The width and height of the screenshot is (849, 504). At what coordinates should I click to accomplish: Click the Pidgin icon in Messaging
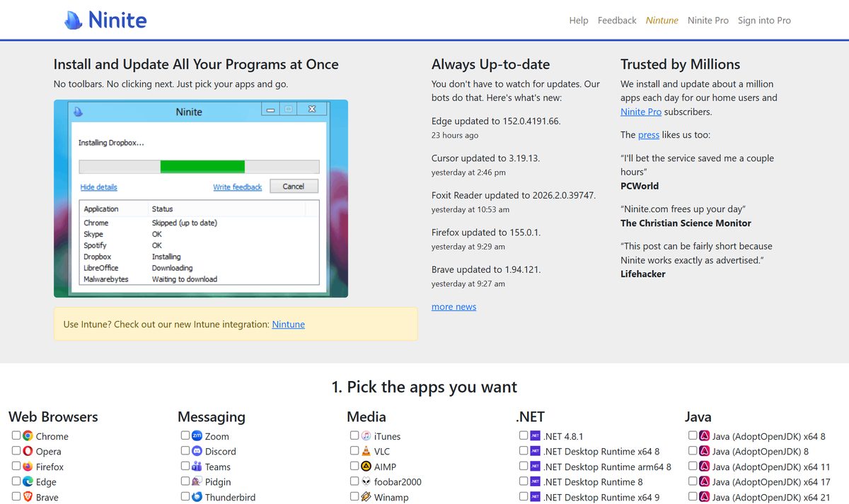(197, 481)
